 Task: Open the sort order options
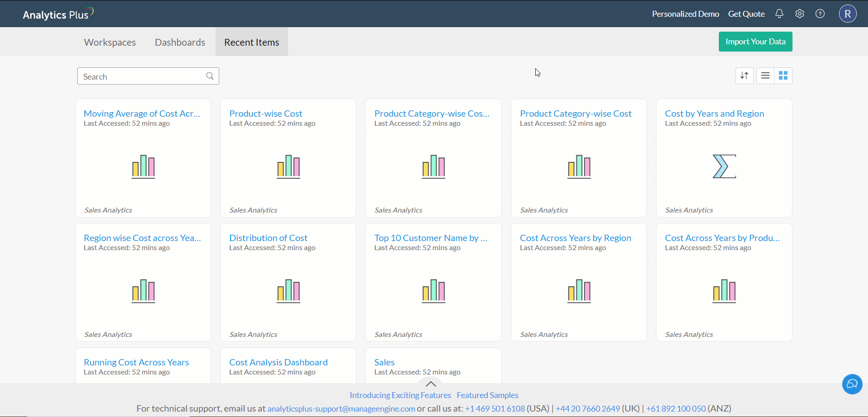(x=744, y=76)
